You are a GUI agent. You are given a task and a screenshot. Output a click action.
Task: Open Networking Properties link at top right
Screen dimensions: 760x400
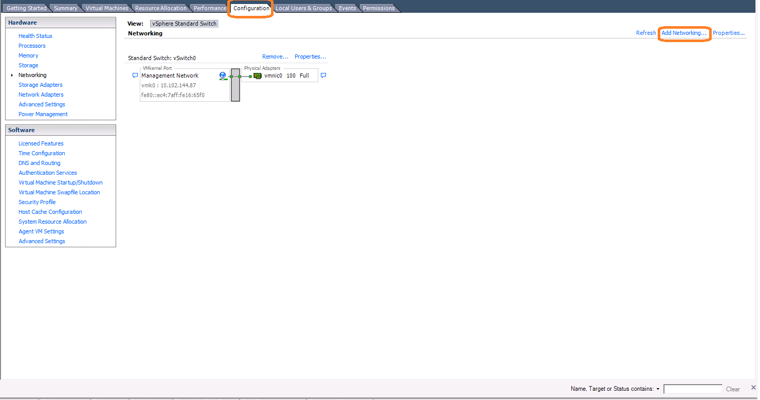coord(728,33)
